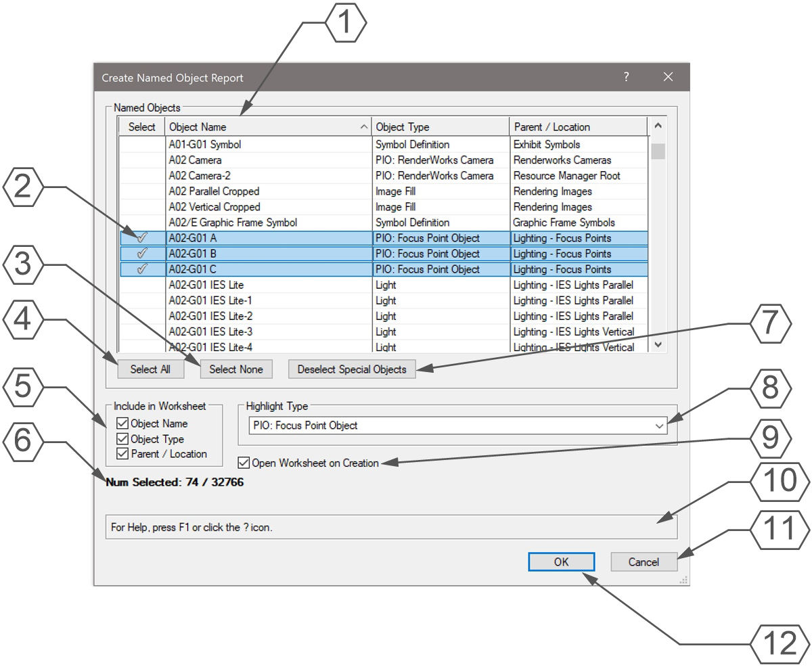Uncheck the checkmark for A02-G01 B row
Image resolution: width=812 pixels, height=667 pixels.
pos(142,254)
